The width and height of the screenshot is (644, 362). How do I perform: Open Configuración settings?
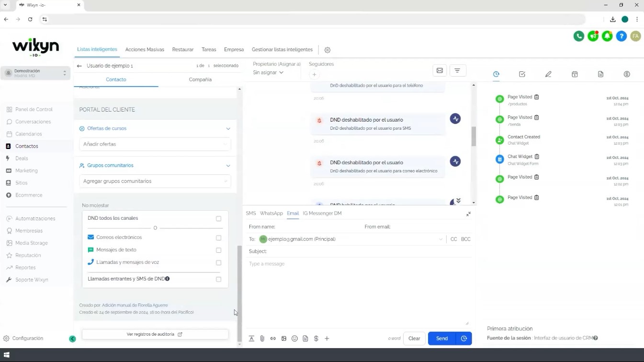click(27, 338)
